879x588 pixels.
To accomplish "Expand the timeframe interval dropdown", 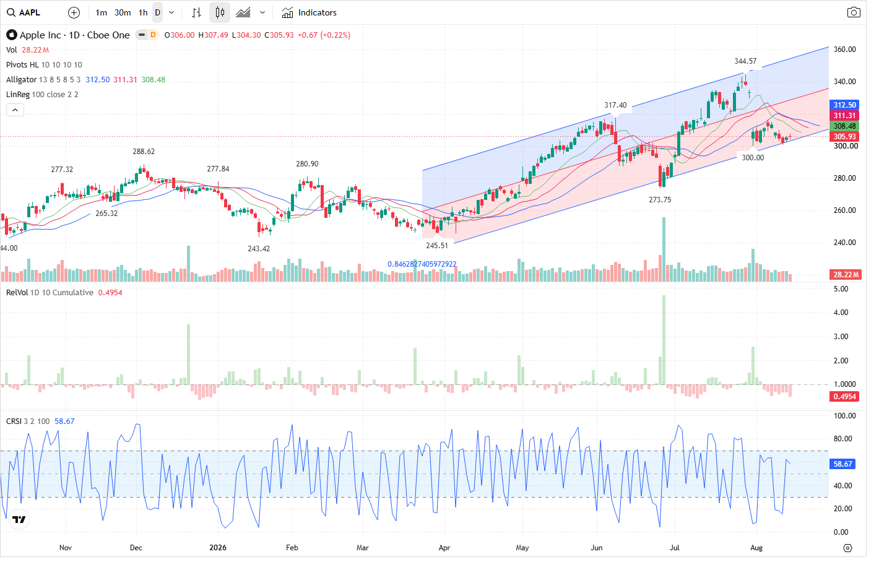I will point(171,12).
